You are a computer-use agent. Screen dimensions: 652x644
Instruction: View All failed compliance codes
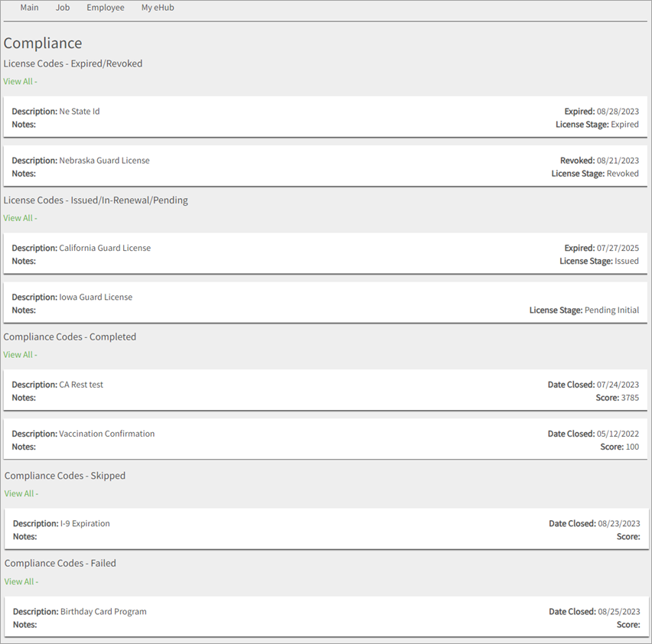tap(20, 581)
